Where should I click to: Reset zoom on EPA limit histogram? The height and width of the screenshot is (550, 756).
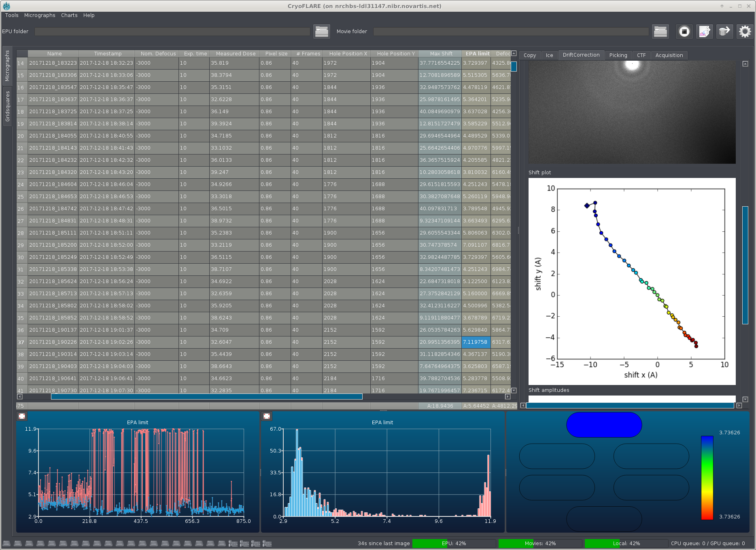pos(267,416)
